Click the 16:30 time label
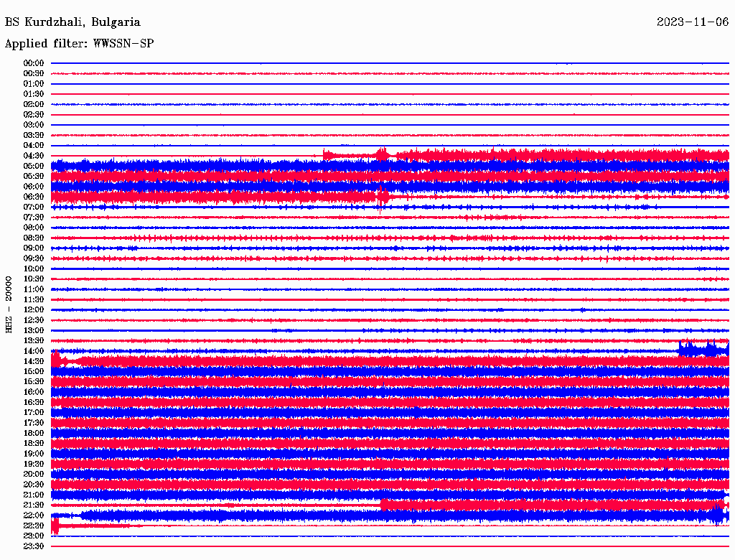Viewport: 735px width, 560px height. click(x=34, y=403)
